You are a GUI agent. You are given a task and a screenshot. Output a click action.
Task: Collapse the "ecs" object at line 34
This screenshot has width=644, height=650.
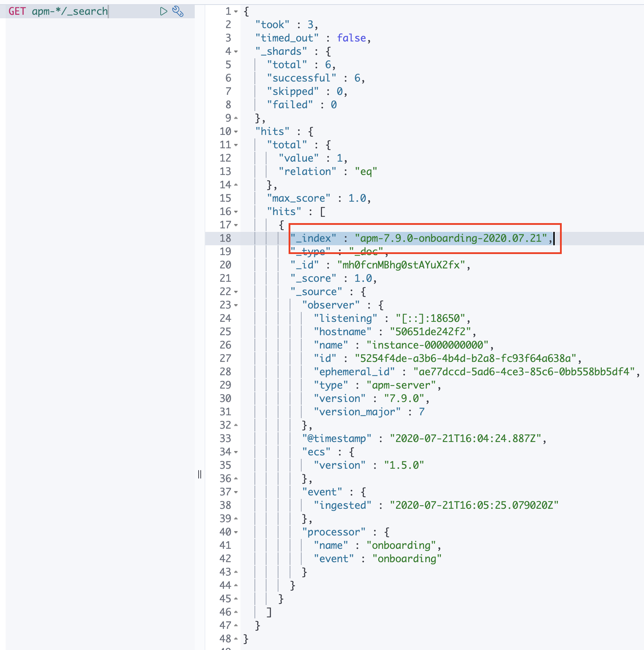[236, 452]
